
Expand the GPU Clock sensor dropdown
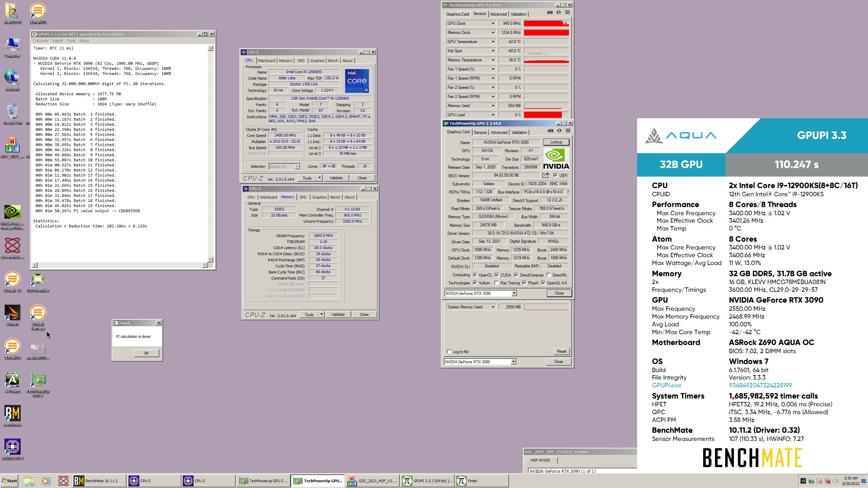493,23
